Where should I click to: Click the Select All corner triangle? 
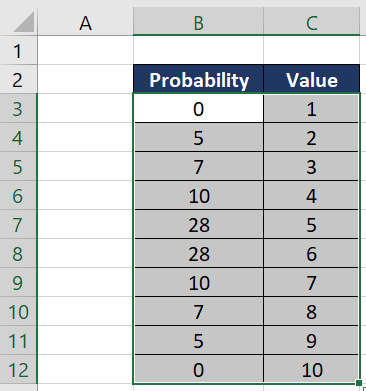[x=24, y=22]
